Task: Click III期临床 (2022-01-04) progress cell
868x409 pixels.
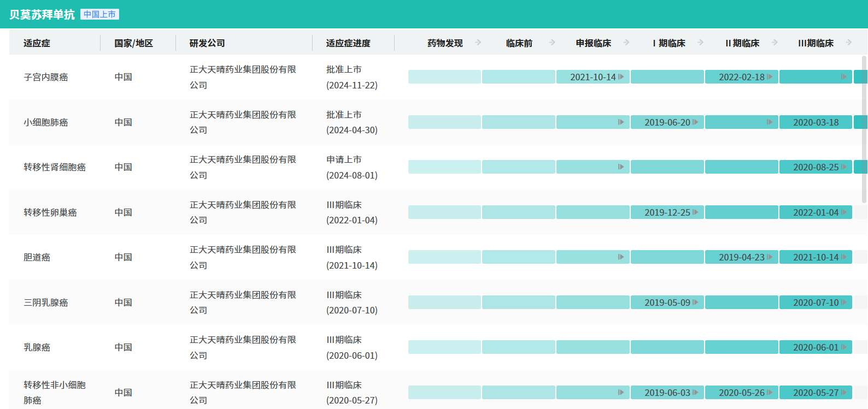Action: (352, 212)
